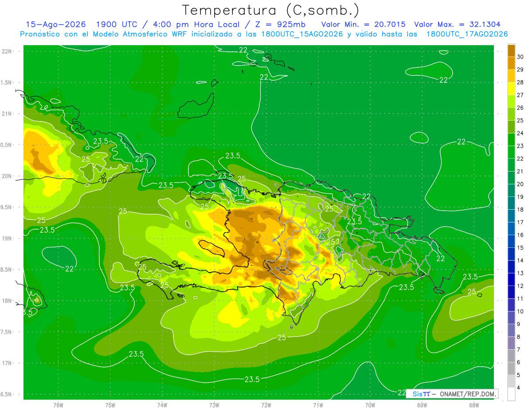Click the '20' label on color scale

tap(520, 184)
